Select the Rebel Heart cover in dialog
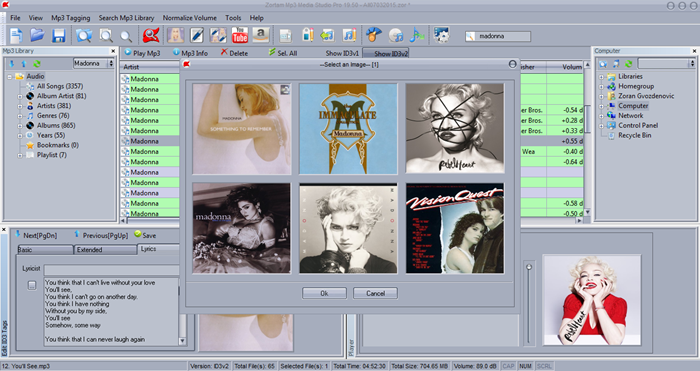The image size is (700, 371). 455,129
